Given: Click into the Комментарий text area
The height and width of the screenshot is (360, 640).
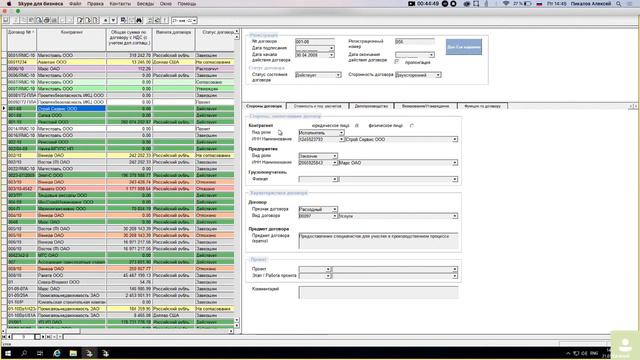Looking at the screenshot, I should 378,292.
